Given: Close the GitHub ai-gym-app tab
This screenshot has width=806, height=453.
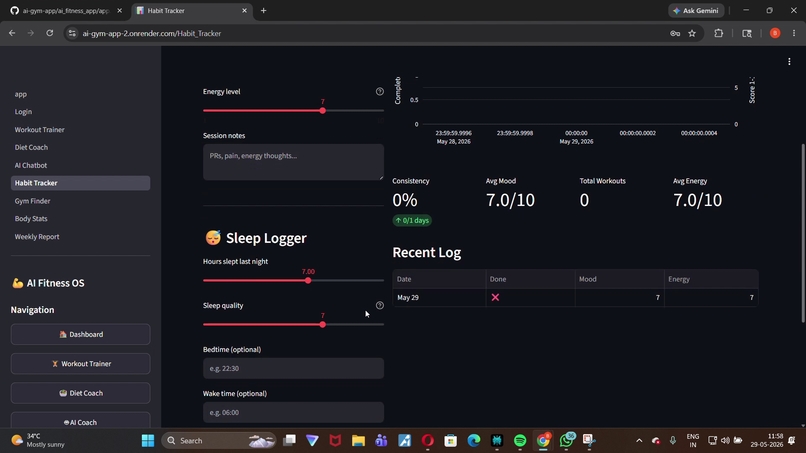Looking at the screenshot, I should (x=120, y=10).
